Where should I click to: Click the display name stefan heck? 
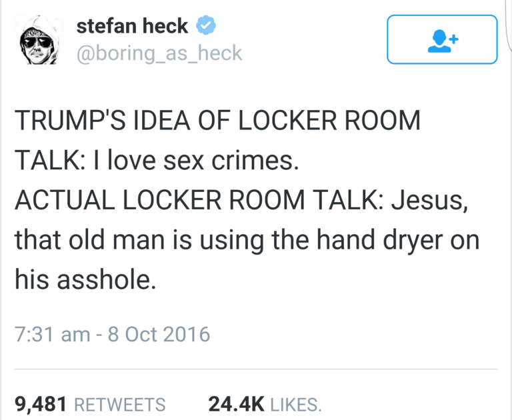(132, 26)
